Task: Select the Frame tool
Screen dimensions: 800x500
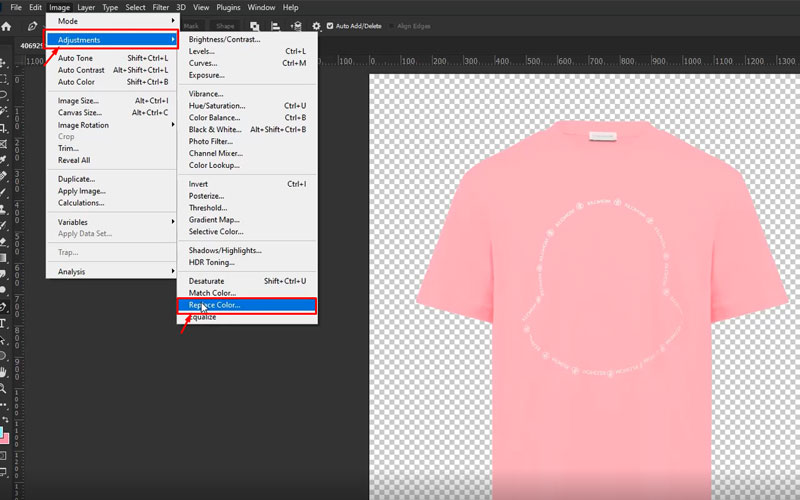Action: point(3,144)
